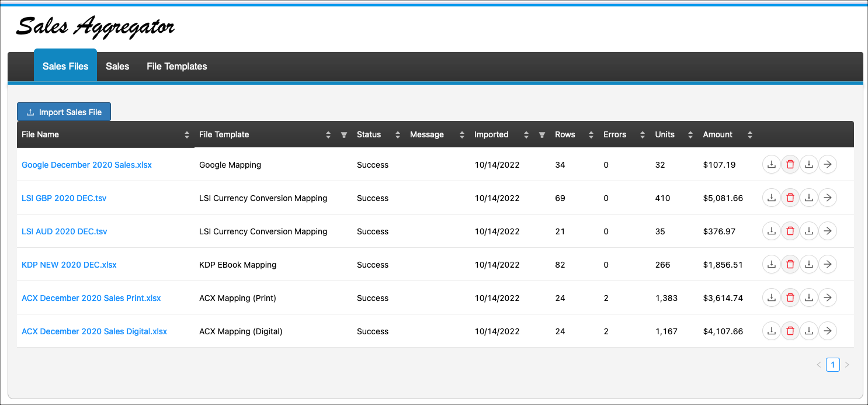Viewport: 868px width, 405px height.
Task: Click the "1,383" units cell
Action: click(x=666, y=298)
